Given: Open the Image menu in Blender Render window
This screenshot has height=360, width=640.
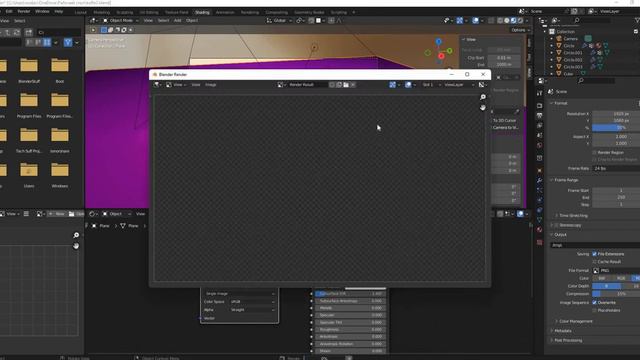Looking at the screenshot, I should click(211, 85).
